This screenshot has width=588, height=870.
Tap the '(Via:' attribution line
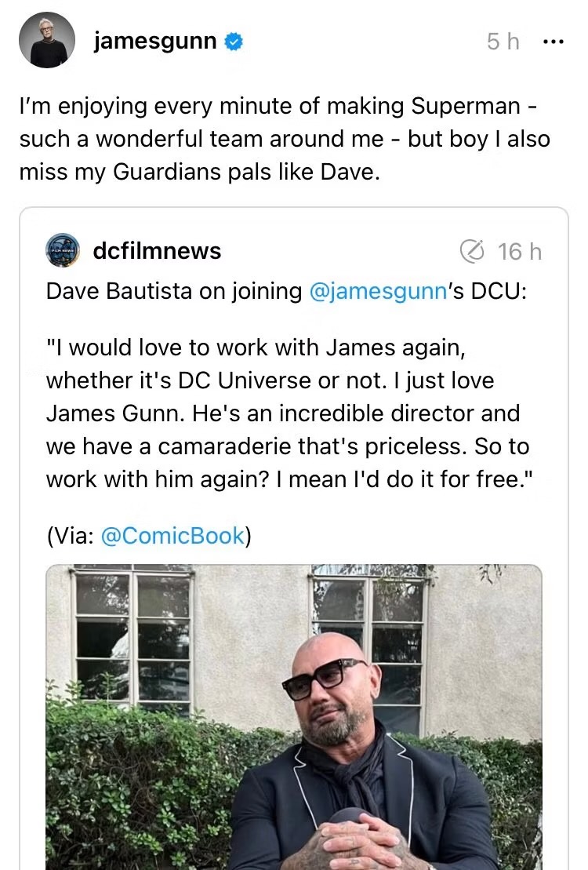[149, 536]
